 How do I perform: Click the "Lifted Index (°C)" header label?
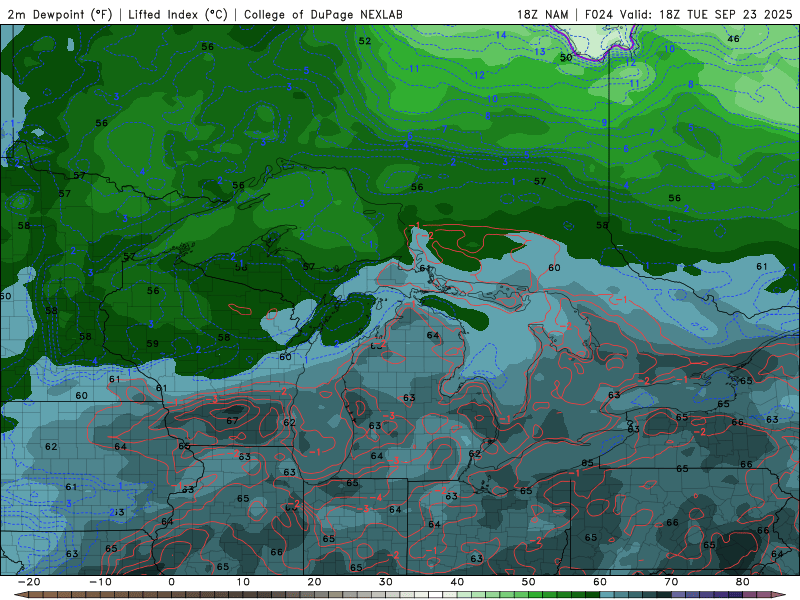(178, 14)
